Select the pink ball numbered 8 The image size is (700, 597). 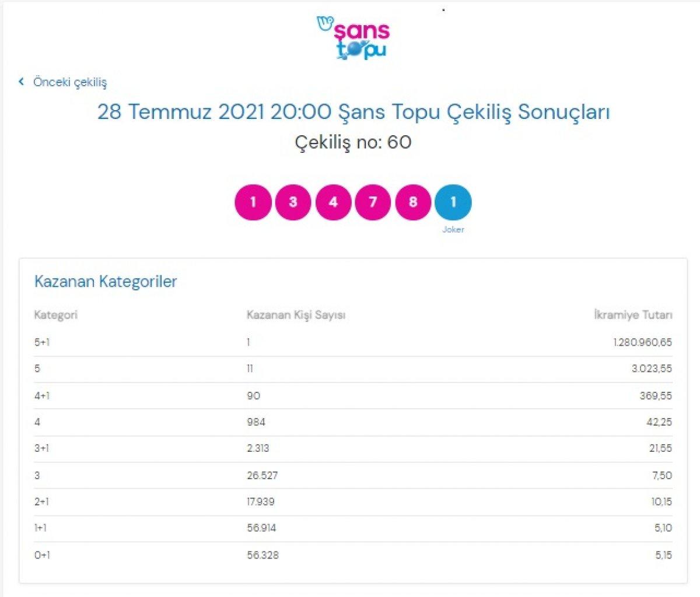[414, 203]
